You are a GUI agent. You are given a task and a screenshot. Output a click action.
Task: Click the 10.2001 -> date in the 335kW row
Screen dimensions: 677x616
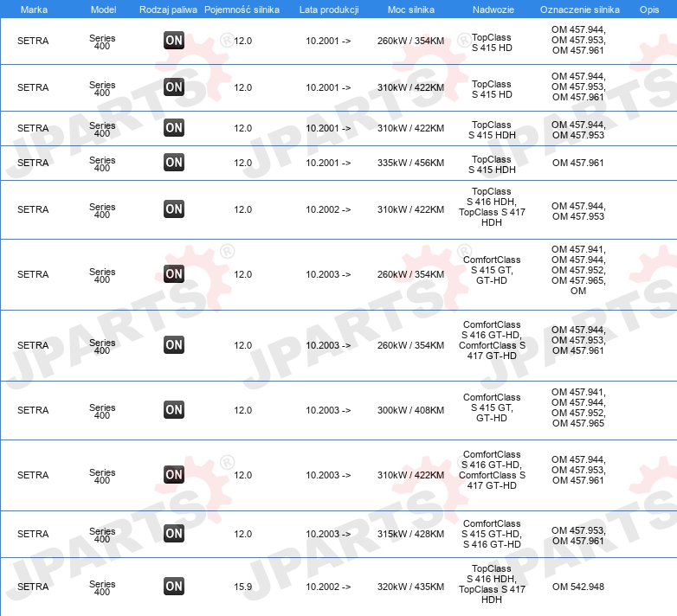click(x=328, y=163)
